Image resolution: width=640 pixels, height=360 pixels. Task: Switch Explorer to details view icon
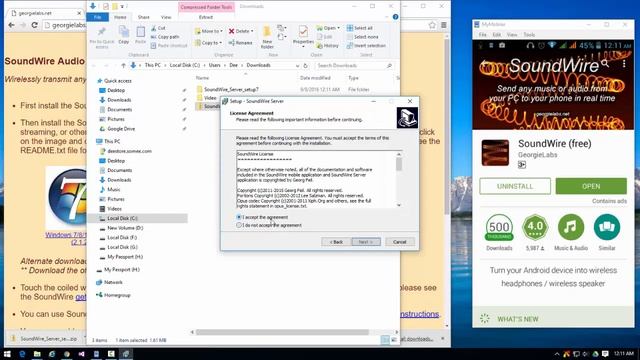click(x=385, y=340)
